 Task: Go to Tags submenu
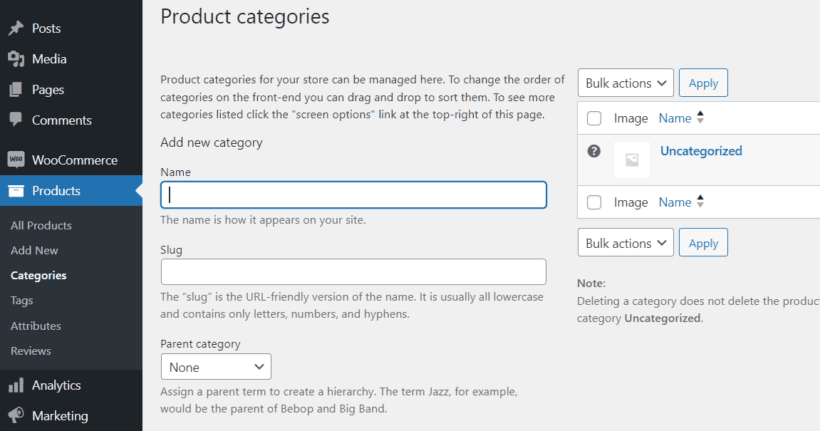21,301
